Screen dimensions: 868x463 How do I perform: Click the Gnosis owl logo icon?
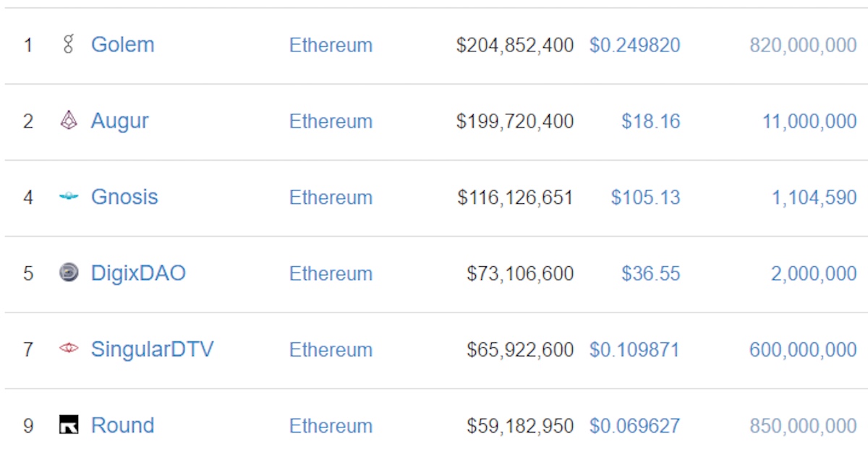point(69,197)
